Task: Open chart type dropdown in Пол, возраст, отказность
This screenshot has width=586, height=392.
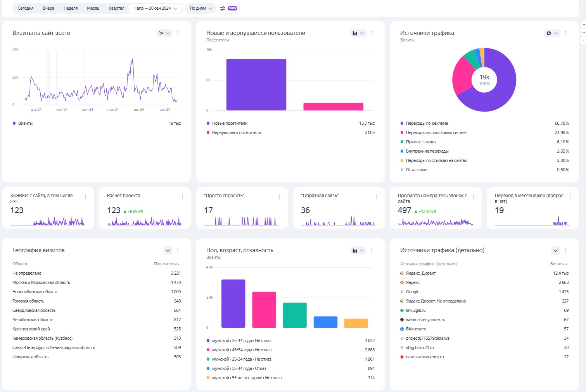Action: (358, 251)
